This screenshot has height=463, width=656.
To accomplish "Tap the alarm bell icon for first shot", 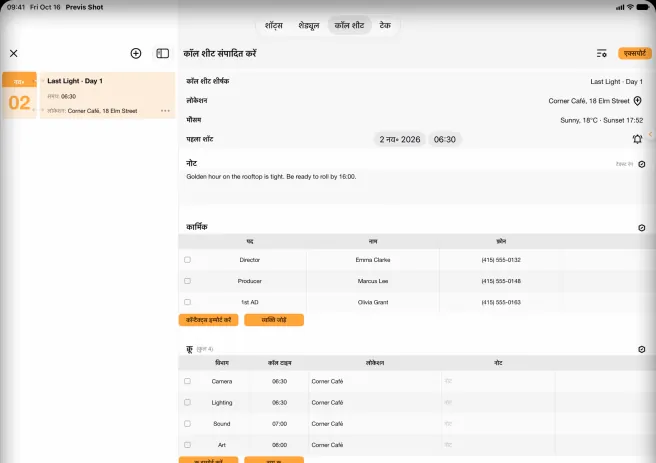I will (x=637, y=139).
